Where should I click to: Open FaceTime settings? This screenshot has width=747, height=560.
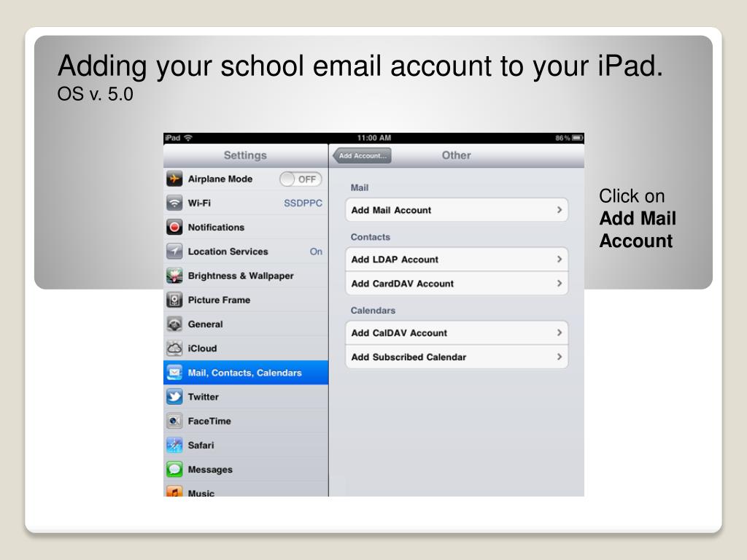(x=246, y=421)
